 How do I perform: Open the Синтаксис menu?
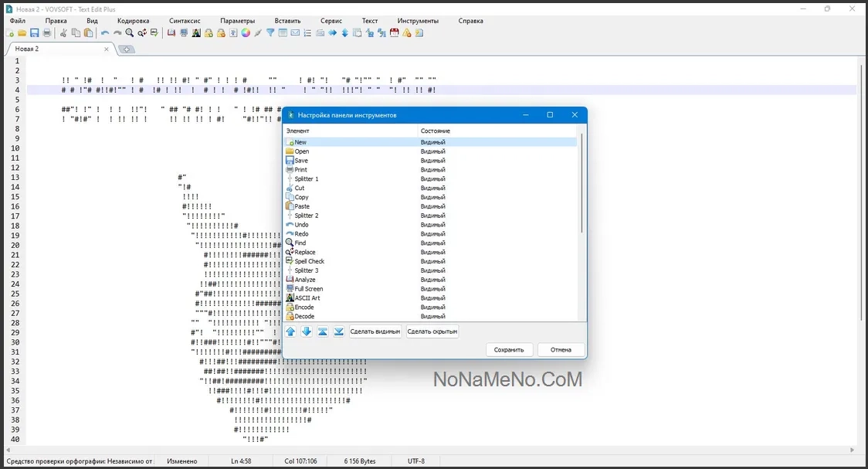tap(185, 21)
